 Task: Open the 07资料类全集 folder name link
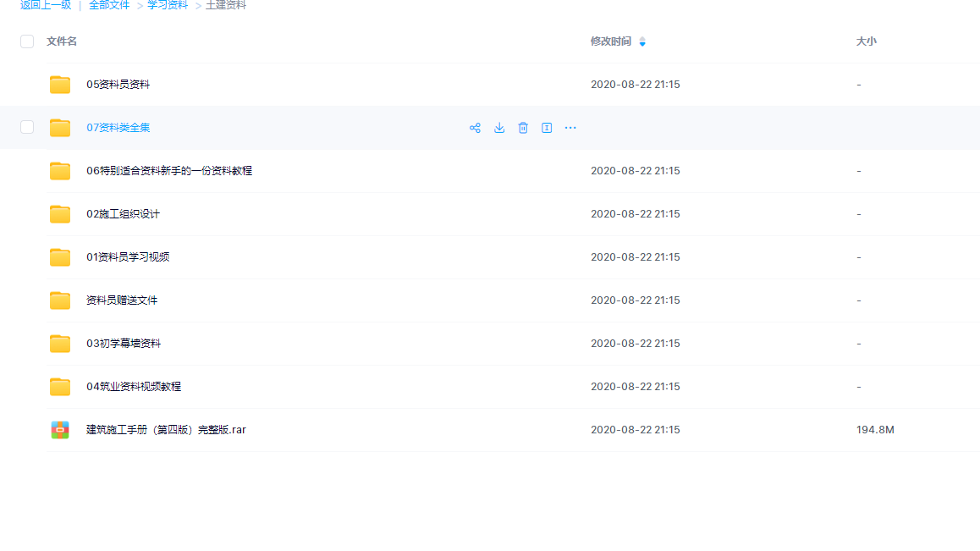click(118, 128)
